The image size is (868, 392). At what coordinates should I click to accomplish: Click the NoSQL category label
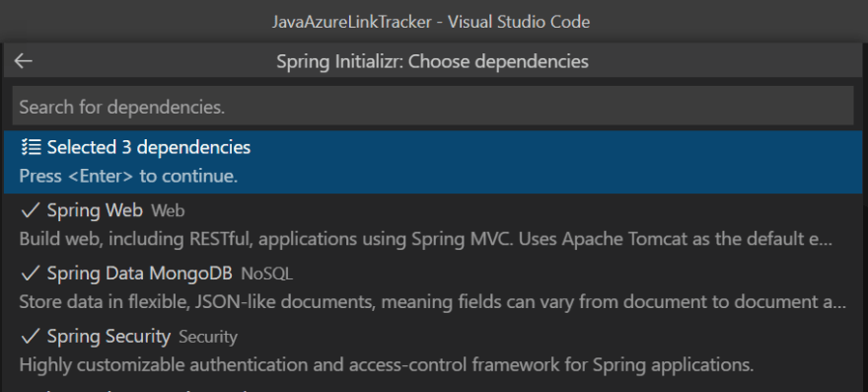click(267, 274)
